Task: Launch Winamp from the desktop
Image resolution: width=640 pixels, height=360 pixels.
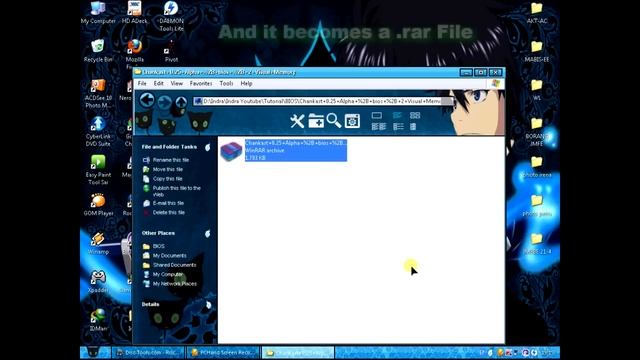Action: 98,244
